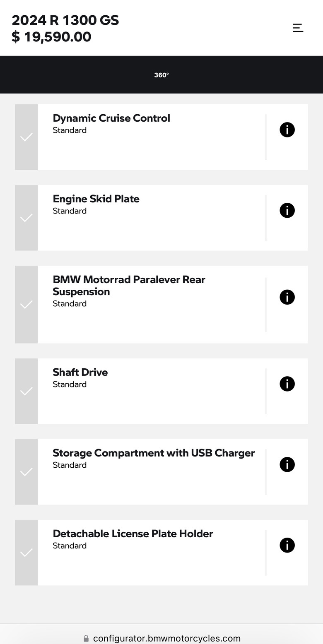Show info for Dynamic Cruise Control
Screen dimensions: 323x644
(287, 130)
